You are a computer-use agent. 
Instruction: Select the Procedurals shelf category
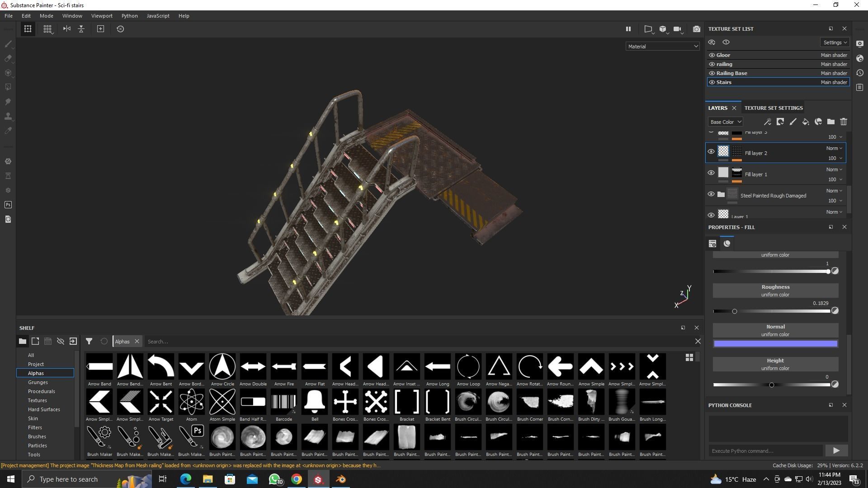tap(42, 391)
